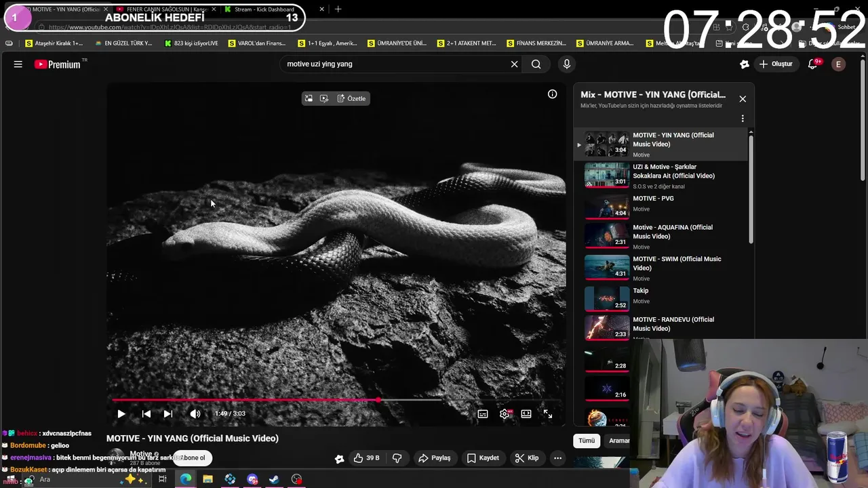Toggle theater mode
This screenshot has height=488, width=868.
526,414
